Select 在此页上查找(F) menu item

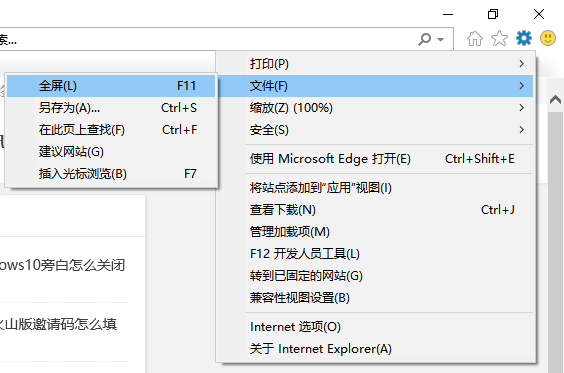[111, 129]
